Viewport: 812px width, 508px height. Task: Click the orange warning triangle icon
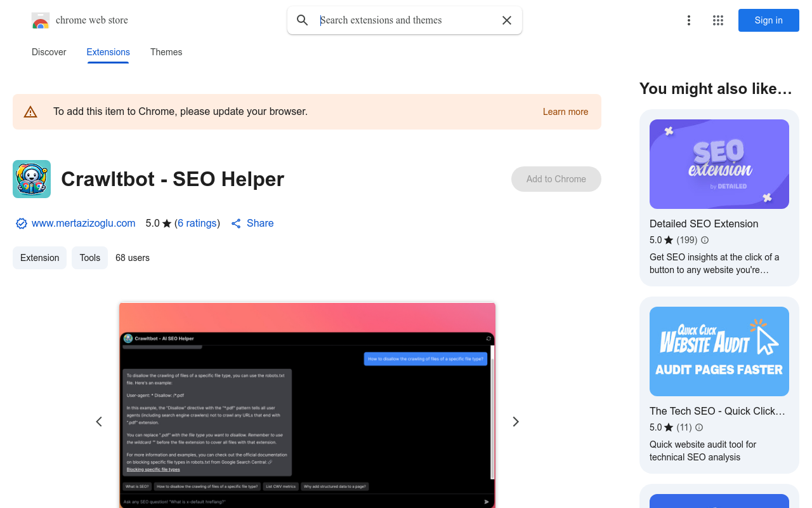click(30, 111)
